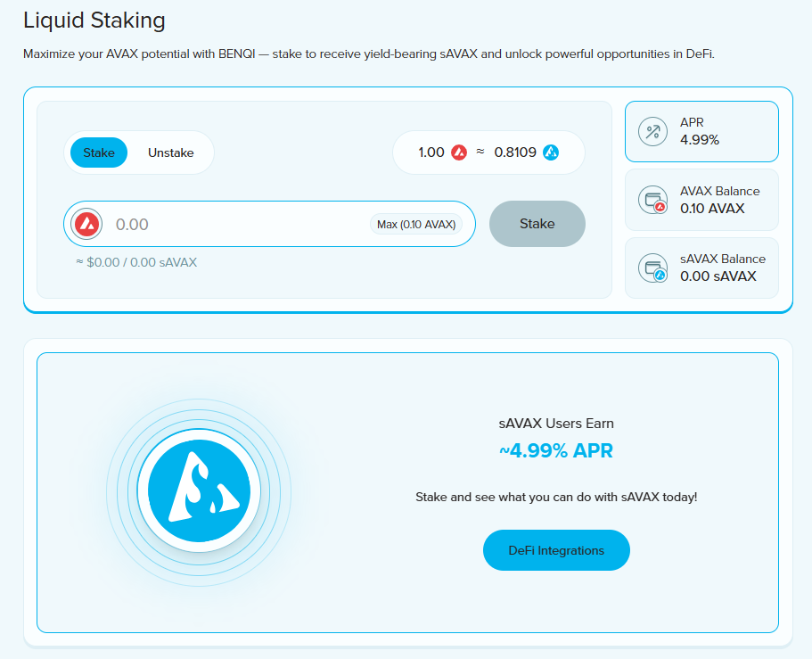Click the 'Maximize your AVAX potential' description

pos(369,54)
